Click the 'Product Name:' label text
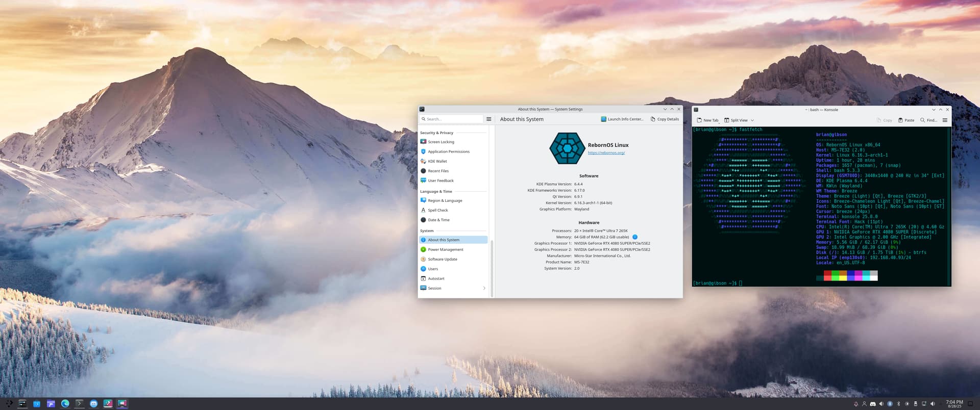The image size is (980, 410). coord(559,262)
